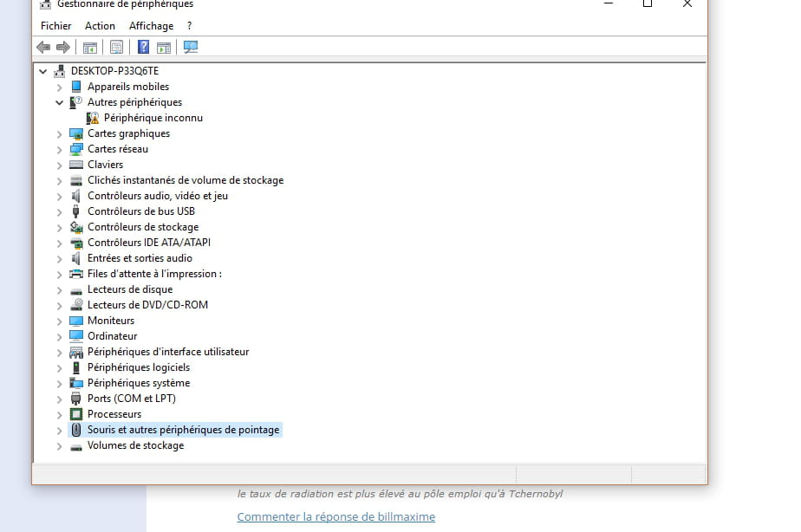
Task: Click the Files d'attente à l'impression printer icon
Action: click(76, 274)
